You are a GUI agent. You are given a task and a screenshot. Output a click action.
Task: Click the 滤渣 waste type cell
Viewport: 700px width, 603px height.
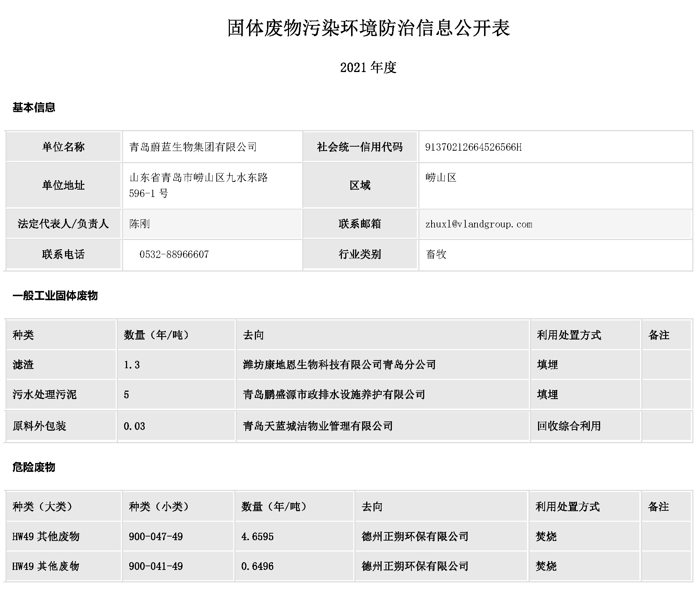tap(23, 365)
